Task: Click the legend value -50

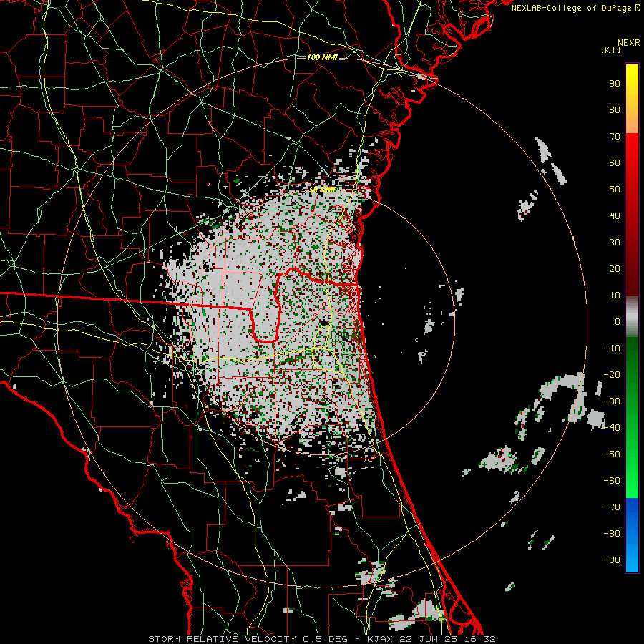Action: (x=612, y=454)
